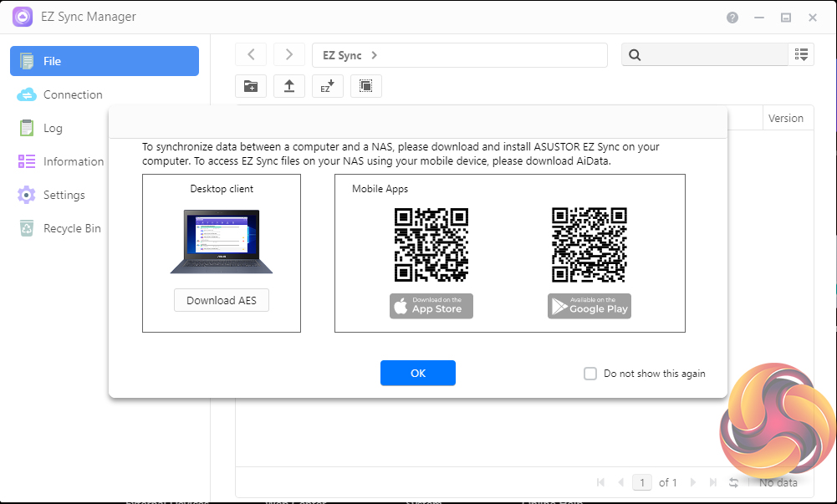The height and width of the screenshot is (504, 837).
Task: Open the Information section
Action: (61, 161)
